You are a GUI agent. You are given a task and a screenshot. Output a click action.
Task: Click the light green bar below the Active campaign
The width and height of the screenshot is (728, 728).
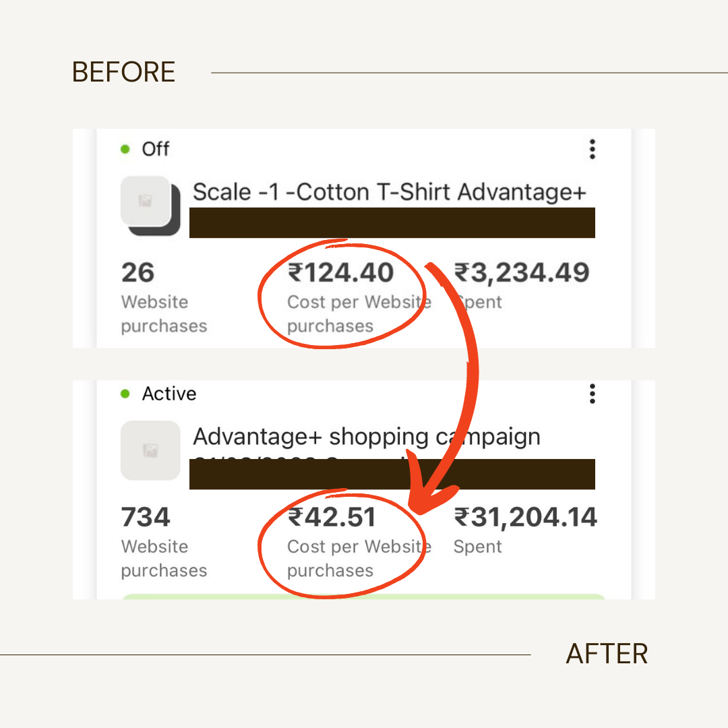[364, 596]
